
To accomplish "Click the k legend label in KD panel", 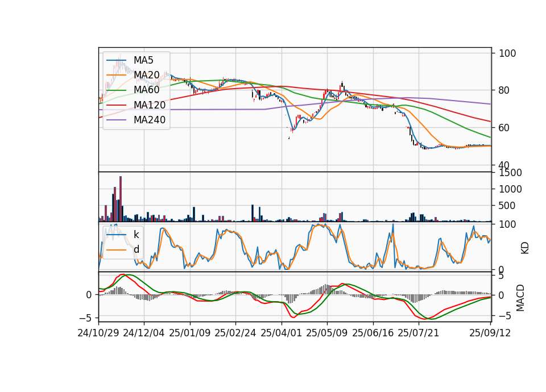I will pyautogui.click(x=136, y=235).
